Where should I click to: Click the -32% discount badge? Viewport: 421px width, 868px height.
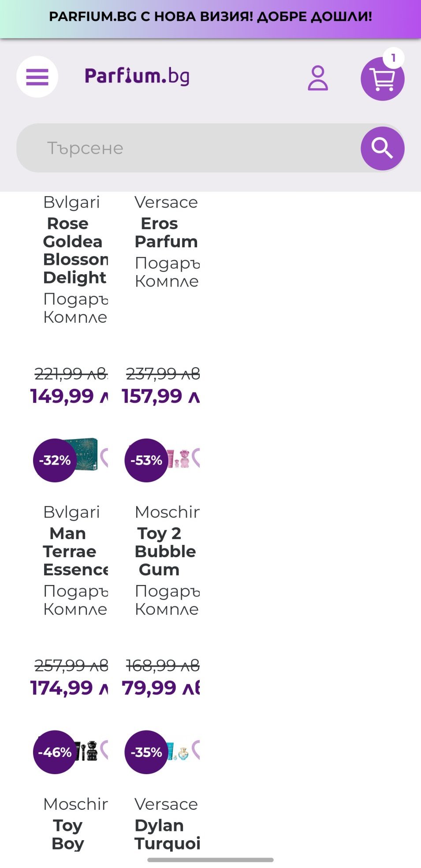click(55, 460)
